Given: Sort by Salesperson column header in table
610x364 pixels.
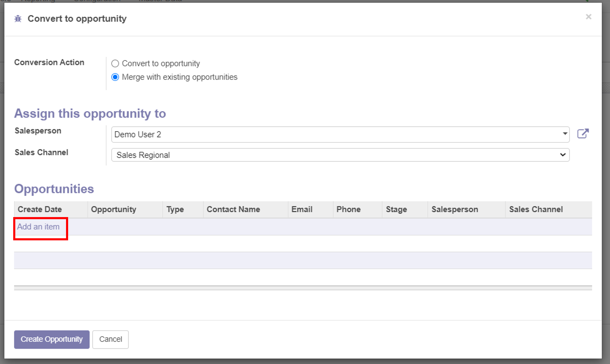Looking at the screenshot, I should tap(466, 209).
